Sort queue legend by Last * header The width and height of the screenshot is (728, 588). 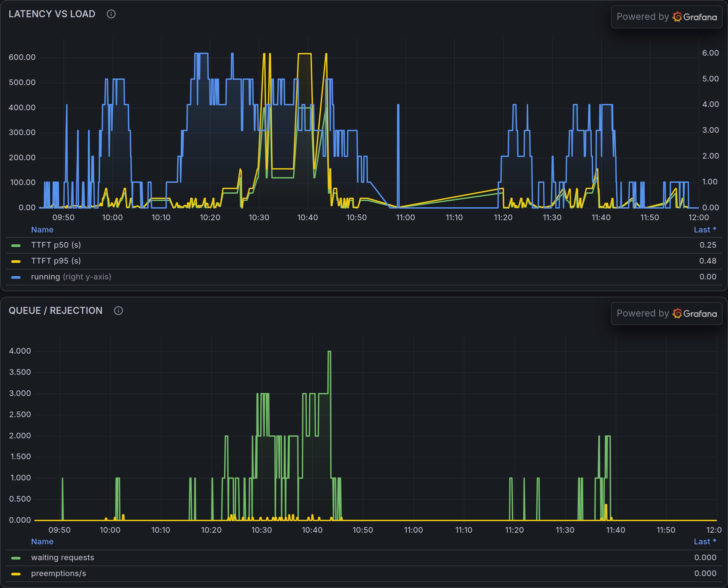(705, 542)
